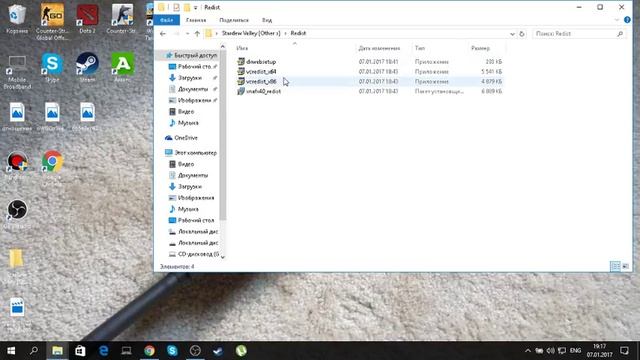The image size is (640, 360).
Task: Select the green A app desktop icon
Action: 122,67
